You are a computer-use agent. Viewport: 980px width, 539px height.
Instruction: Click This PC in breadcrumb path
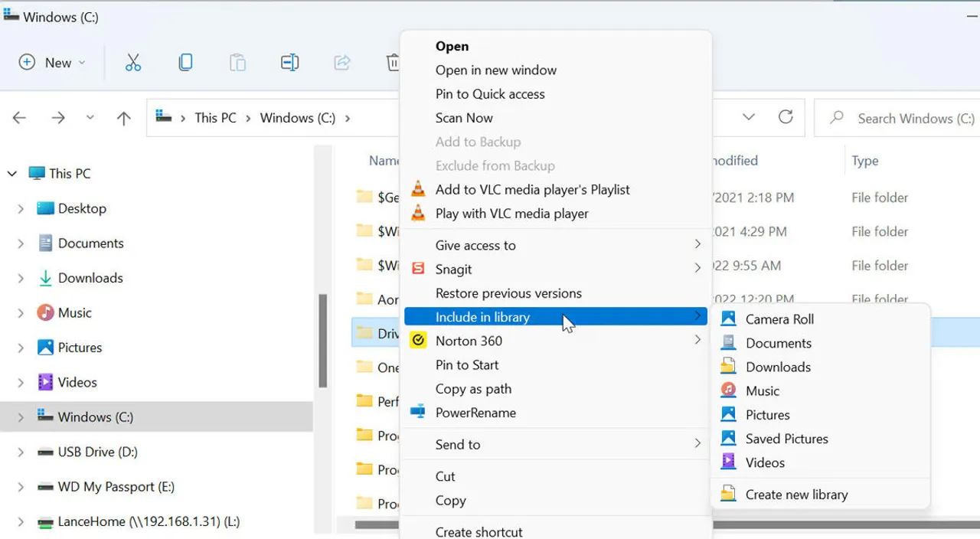click(x=215, y=118)
